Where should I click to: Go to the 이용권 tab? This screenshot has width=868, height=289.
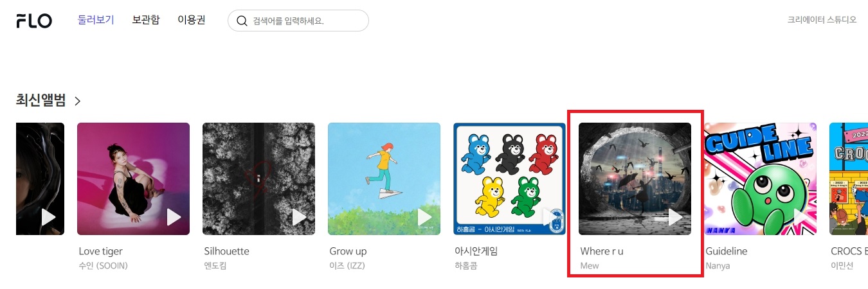192,20
